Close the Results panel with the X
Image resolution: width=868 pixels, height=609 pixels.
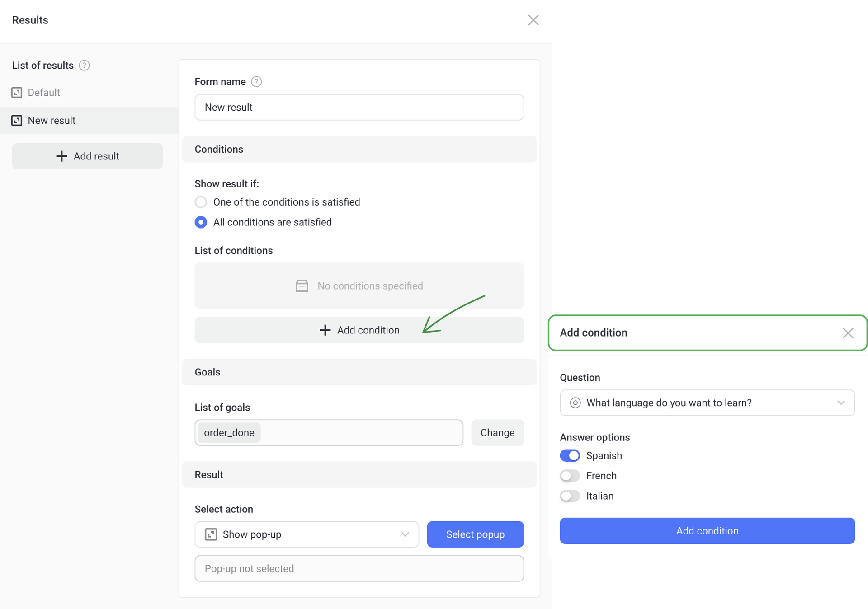533,20
